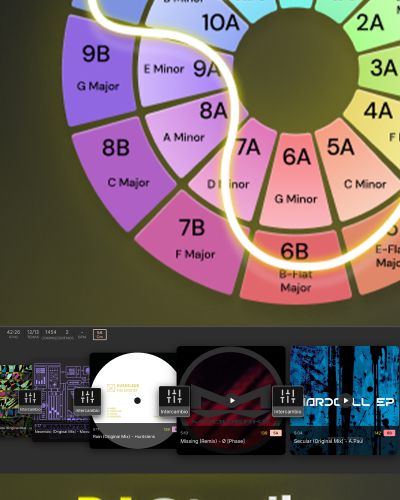Click the leftmost Intercambio mixer icon
This screenshot has width=400, height=500.
point(30,402)
